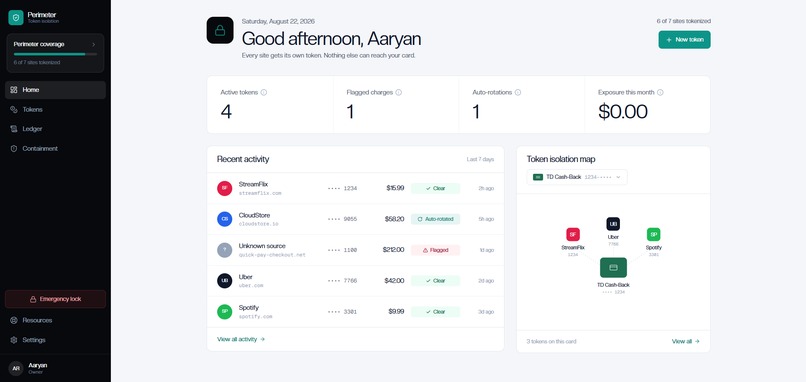
Task: Click 3 tokens on this card text
Action: coord(552,341)
